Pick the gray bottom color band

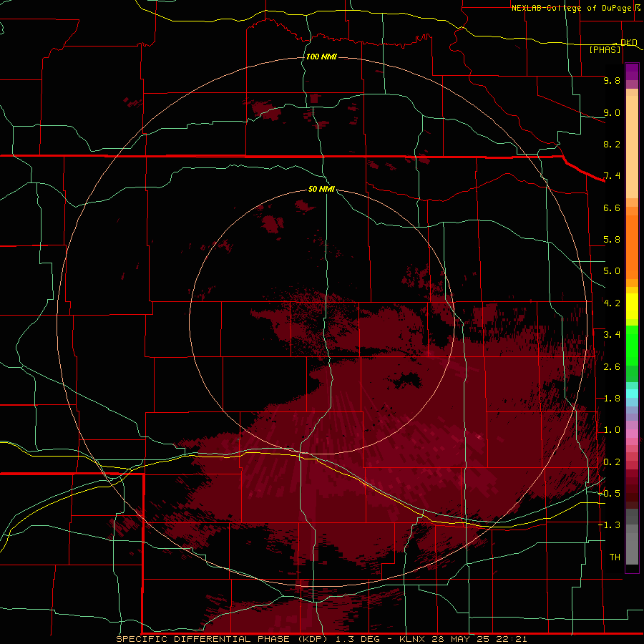point(632,546)
